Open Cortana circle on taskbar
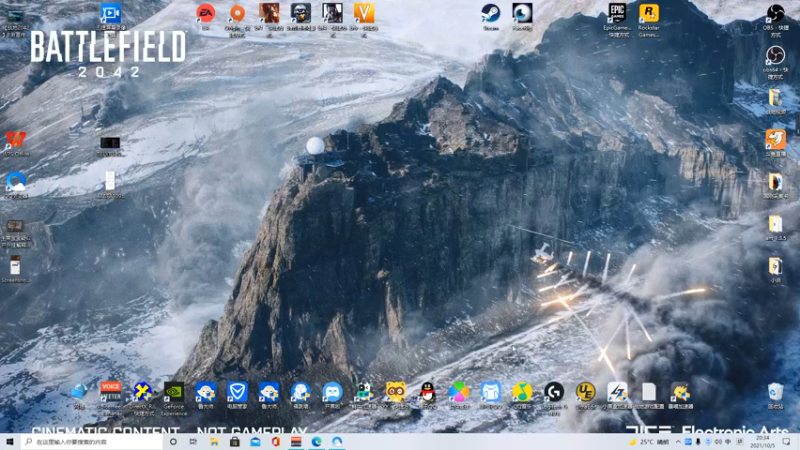Image resolution: width=800 pixels, height=450 pixels. point(173,442)
